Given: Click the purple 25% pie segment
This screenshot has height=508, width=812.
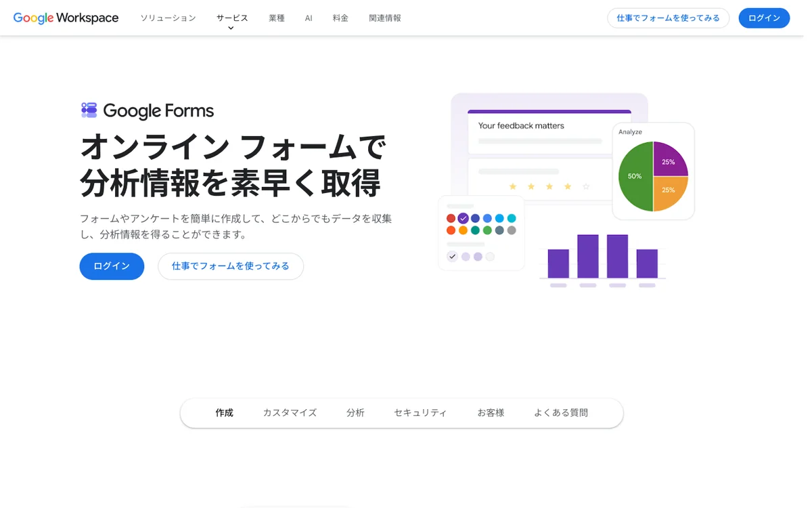Looking at the screenshot, I should (670, 160).
